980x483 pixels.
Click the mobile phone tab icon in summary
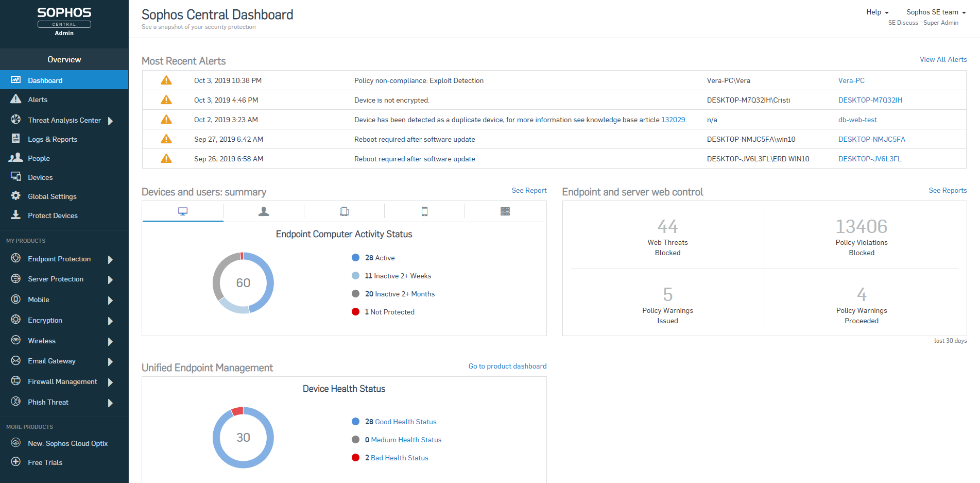coord(424,211)
